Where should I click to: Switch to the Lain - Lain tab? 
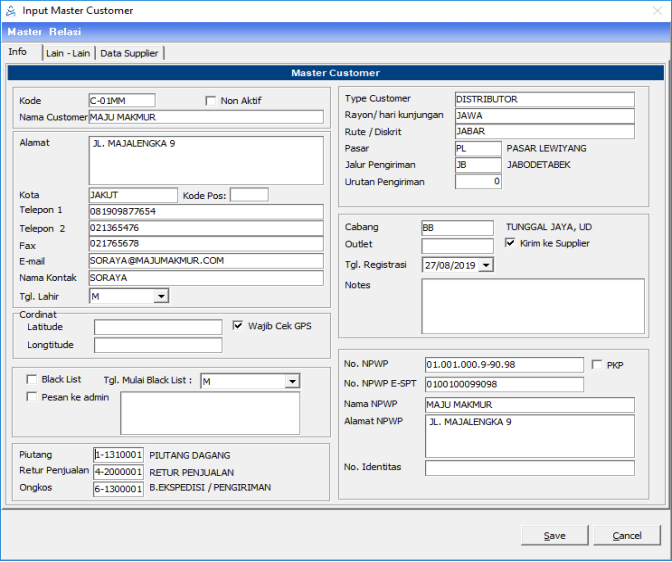pos(68,53)
